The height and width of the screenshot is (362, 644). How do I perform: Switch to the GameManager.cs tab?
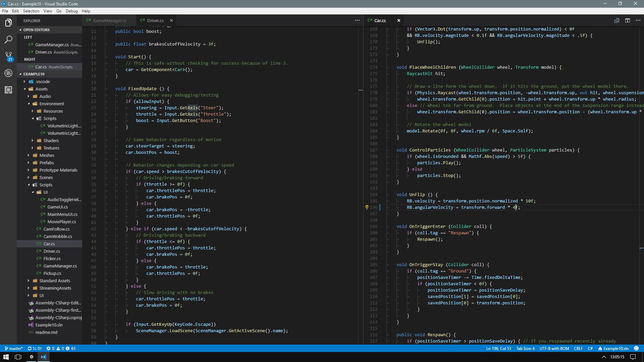coord(109,20)
